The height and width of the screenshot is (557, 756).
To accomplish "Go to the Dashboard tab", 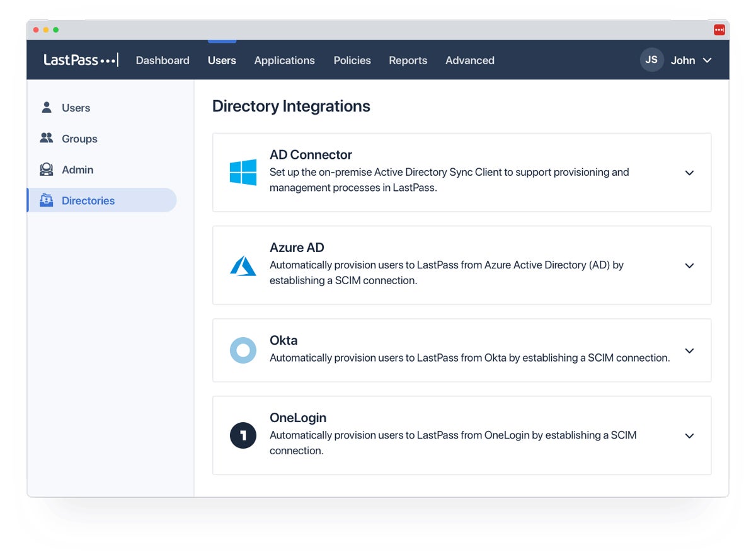I will click(x=163, y=60).
